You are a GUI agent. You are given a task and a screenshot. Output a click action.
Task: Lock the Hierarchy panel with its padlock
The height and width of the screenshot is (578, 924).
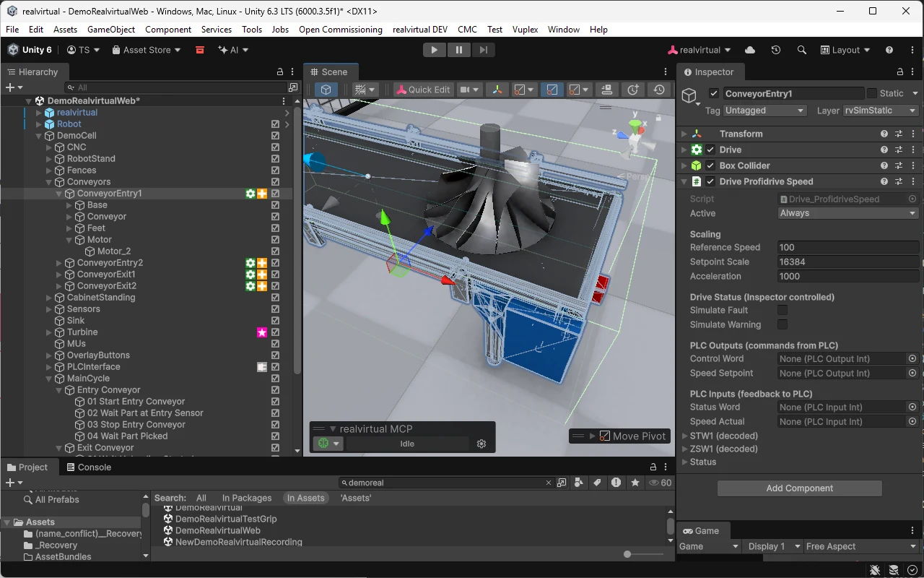(x=280, y=72)
